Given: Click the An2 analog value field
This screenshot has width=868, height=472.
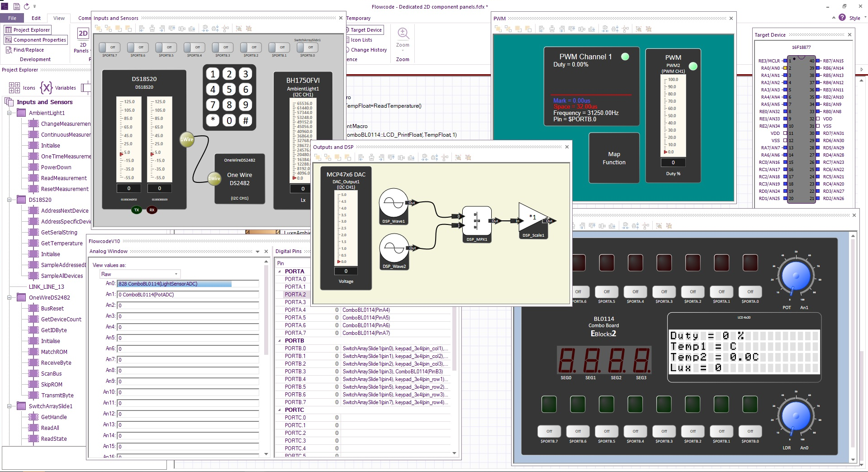Looking at the screenshot, I should tap(188, 305).
